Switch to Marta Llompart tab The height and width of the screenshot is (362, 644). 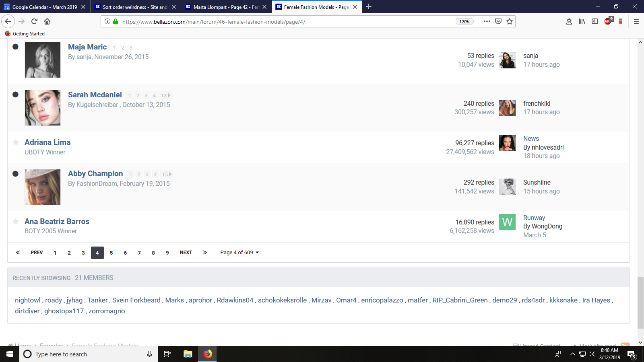(225, 7)
